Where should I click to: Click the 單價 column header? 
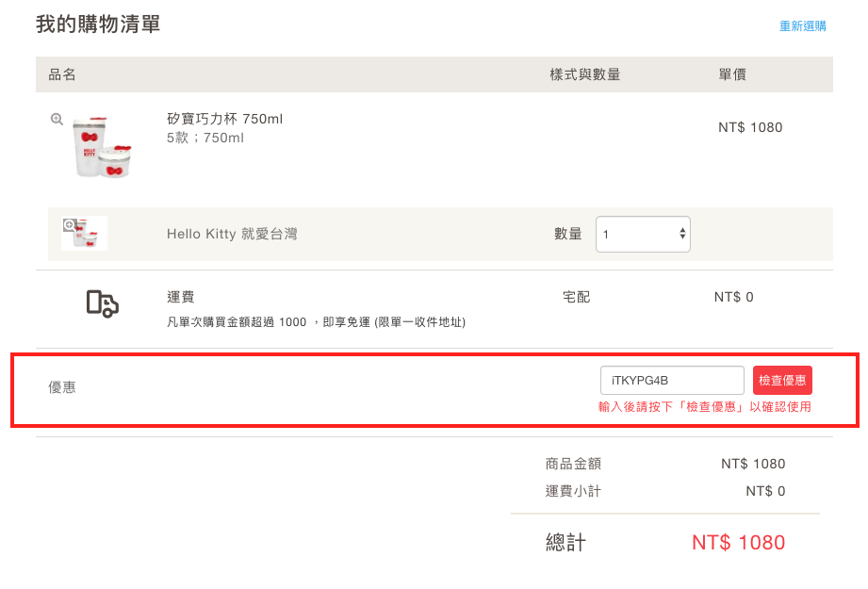tap(732, 74)
